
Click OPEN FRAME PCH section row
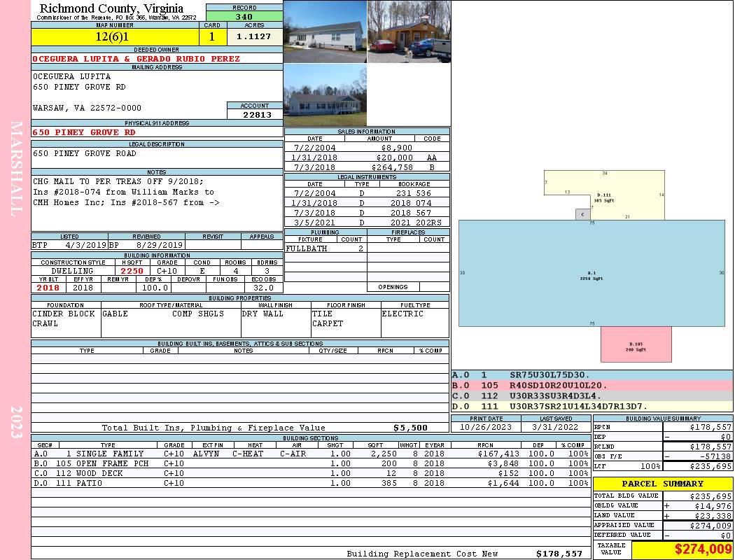310,463
